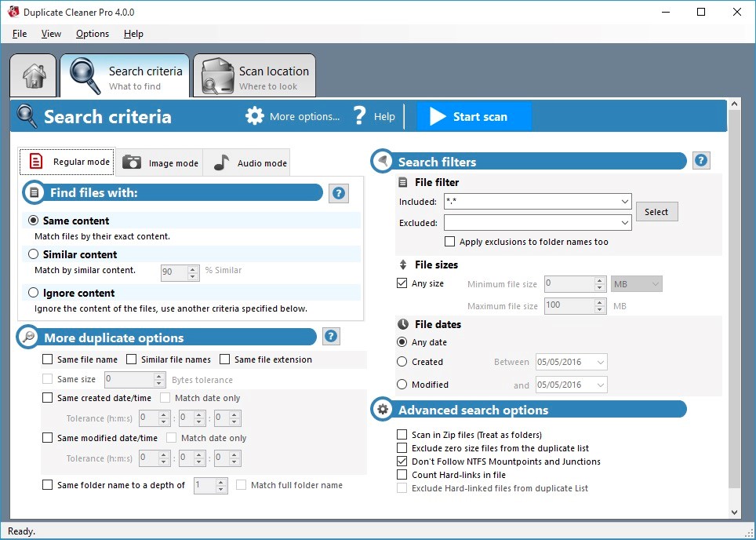
Task: Click the Select file filter button
Action: [656, 211]
